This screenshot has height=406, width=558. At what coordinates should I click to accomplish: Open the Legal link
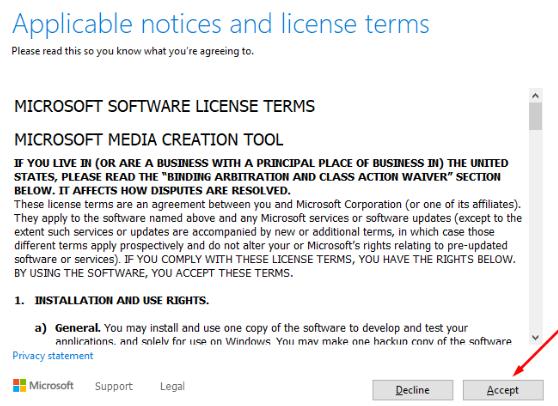172,386
